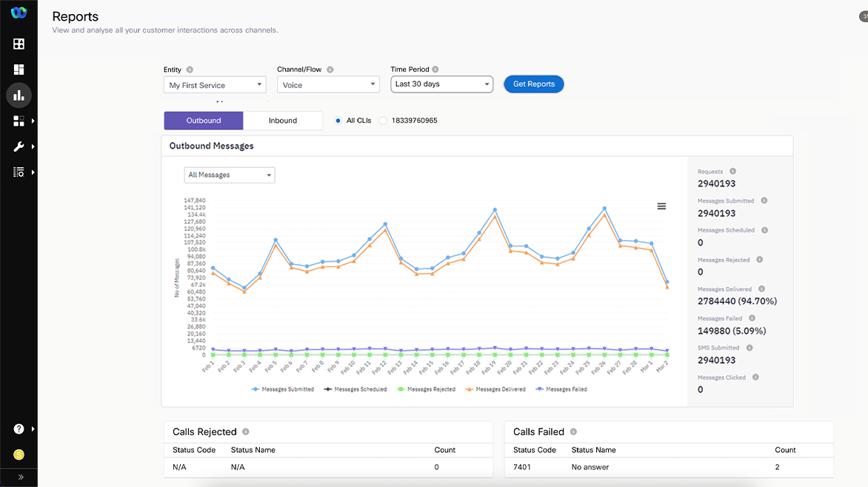Click info icon next to Messages Delivered

click(761, 289)
